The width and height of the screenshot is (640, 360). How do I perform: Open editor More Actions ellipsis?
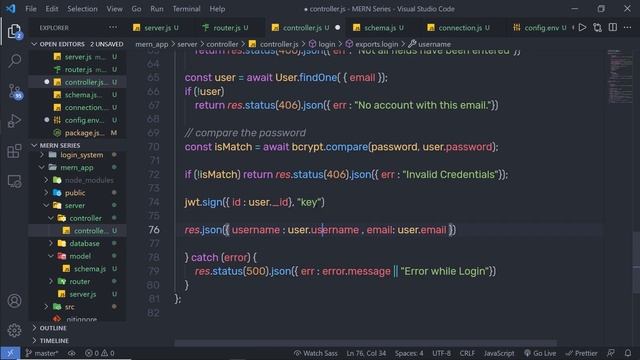point(628,28)
